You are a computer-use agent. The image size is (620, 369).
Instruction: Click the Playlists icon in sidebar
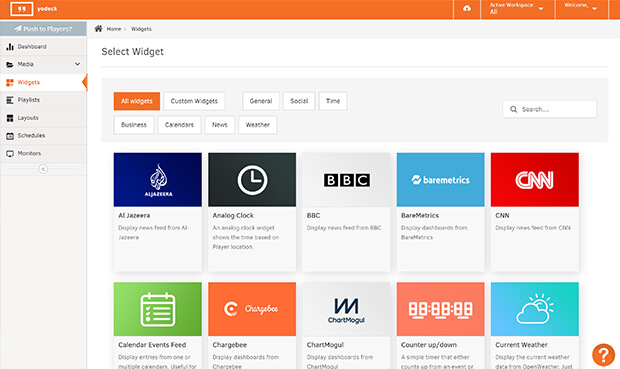pos(10,100)
